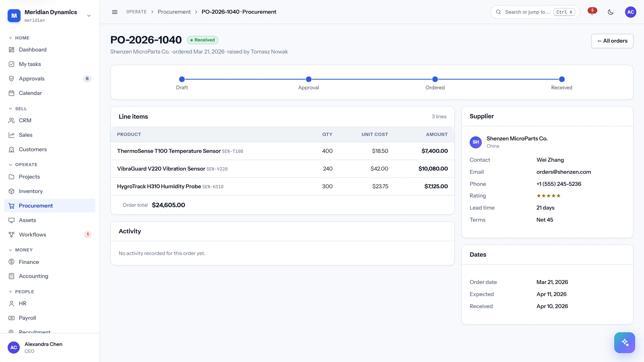Select HygroTrack H310 Humidity Probe row
This screenshot has height=362, width=644.
pos(282,186)
